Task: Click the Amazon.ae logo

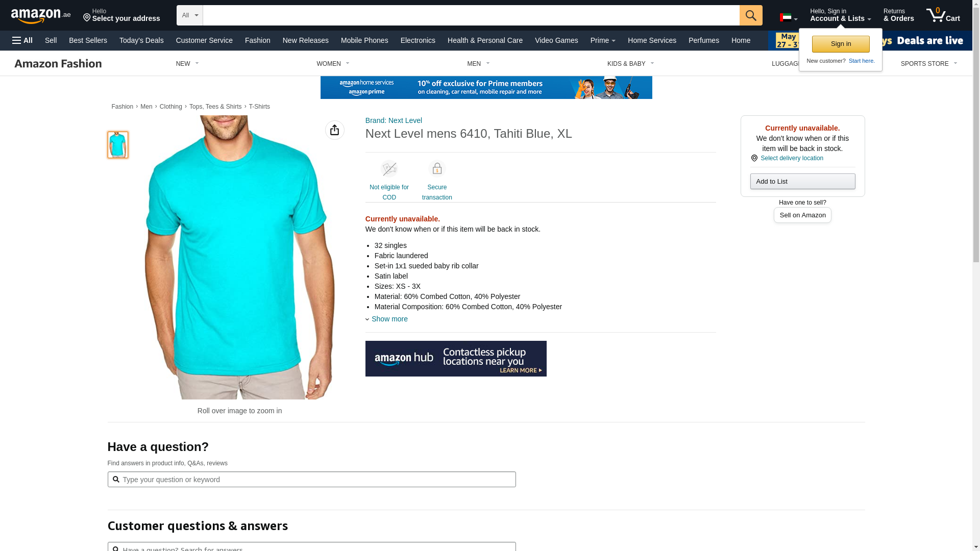Action: point(41,16)
